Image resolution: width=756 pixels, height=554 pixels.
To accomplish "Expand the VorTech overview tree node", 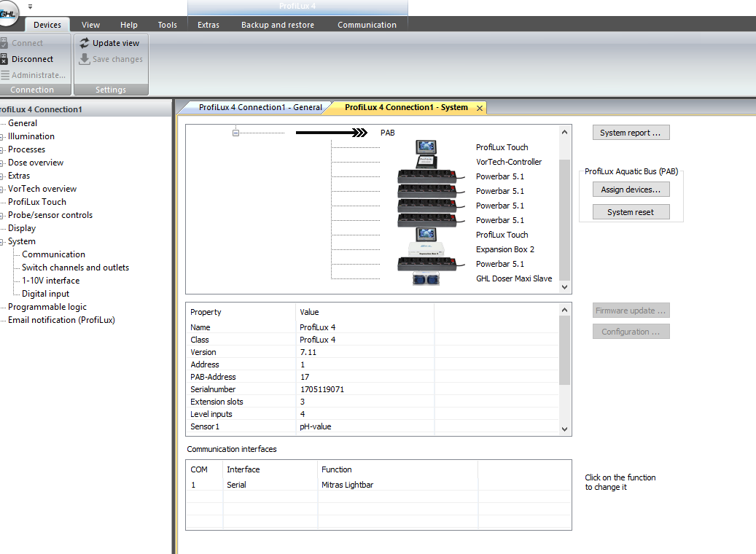I will click(2, 190).
